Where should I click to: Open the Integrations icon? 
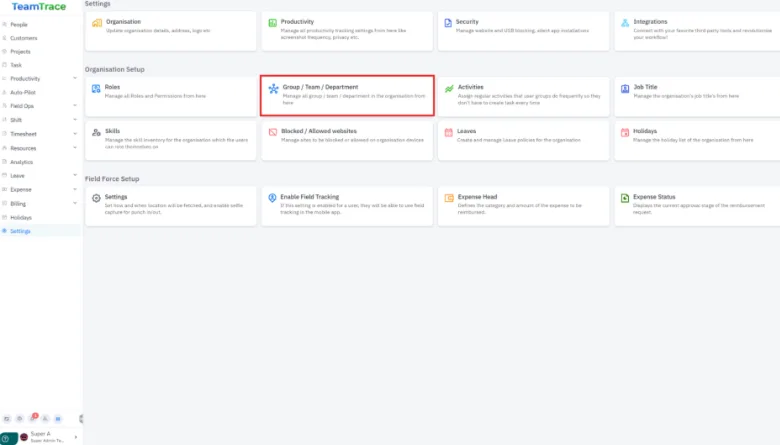pos(624,24)
